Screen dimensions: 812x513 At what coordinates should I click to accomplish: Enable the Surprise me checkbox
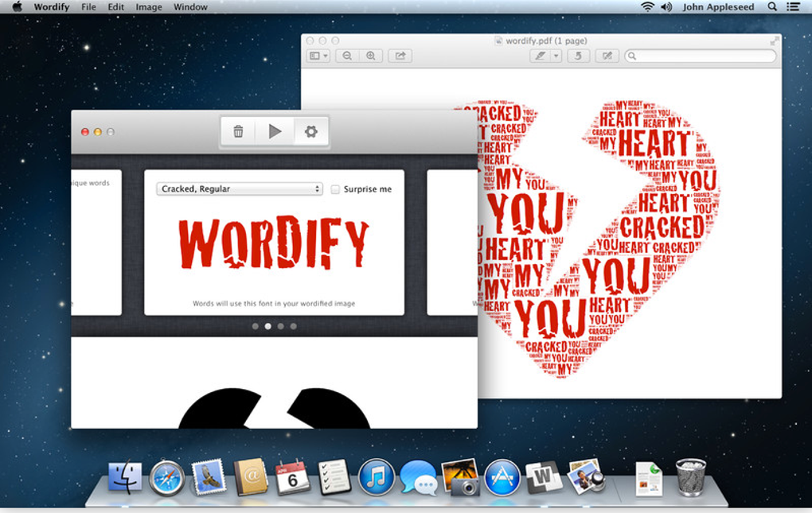(x=336, y=189)
